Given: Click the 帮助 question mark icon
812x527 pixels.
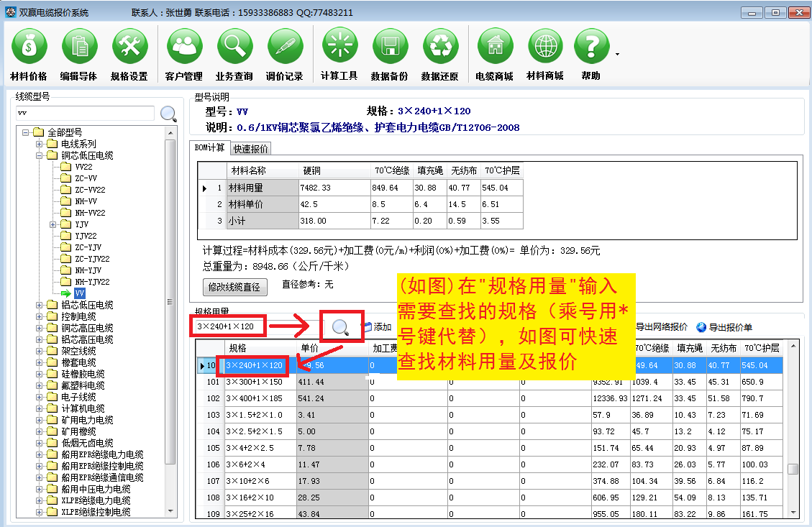Looking at the screenshot, I should click(591, 47).
